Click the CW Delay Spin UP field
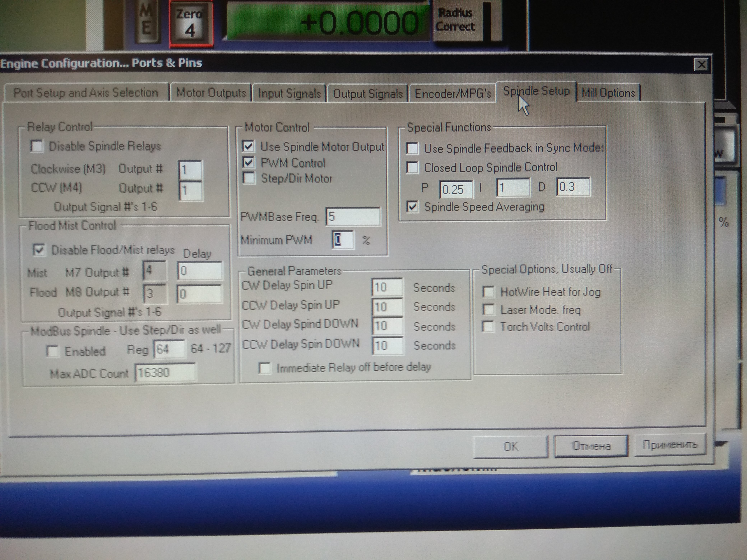The width and height of the screenshot is (747, 560). (x=387, y=287)
